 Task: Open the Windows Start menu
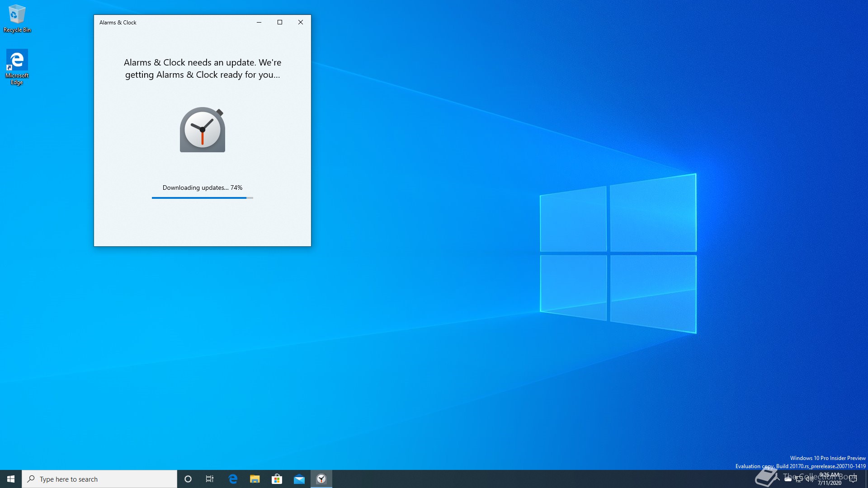click(x=11, y=479)
